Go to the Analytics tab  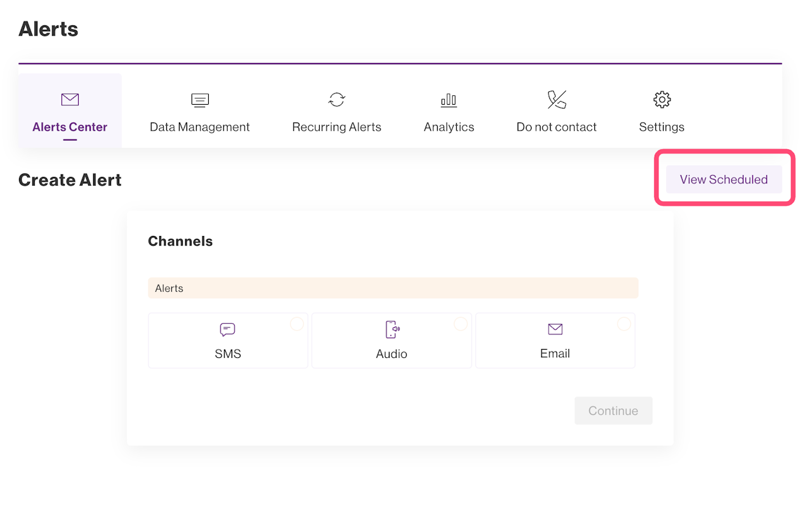coord(449,127)
